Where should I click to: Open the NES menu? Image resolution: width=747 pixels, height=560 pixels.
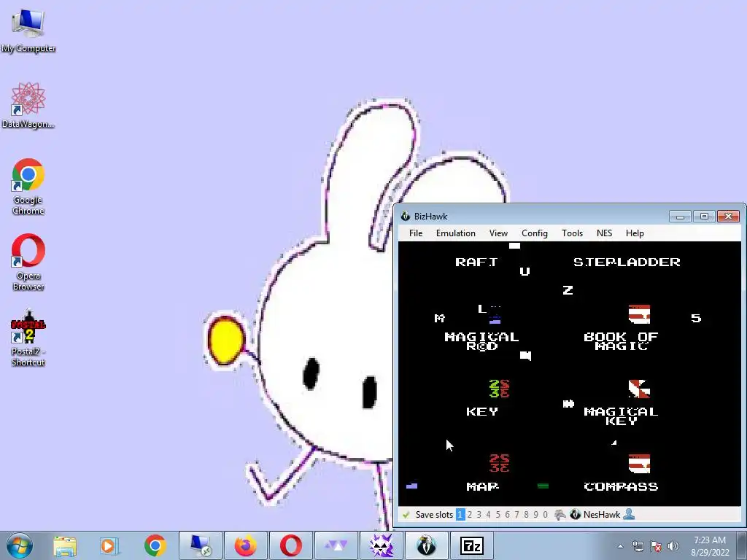tap(604, 233)
